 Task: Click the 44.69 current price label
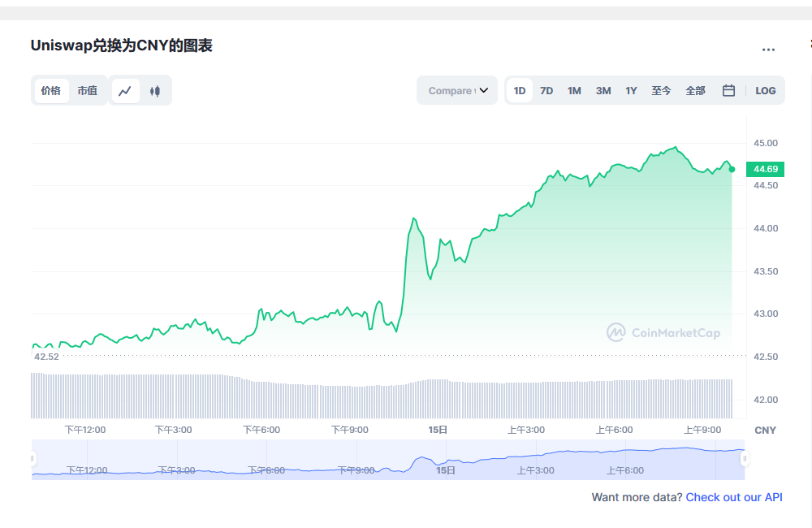pyautogui.click(x=766, y=169)
